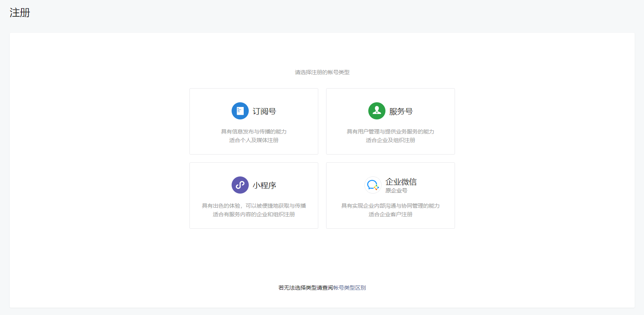Click the 原企业号 subtitle under 企业微信
This screenshot has width=644, height=315.
pyautogui.click(x=396, y=190)
